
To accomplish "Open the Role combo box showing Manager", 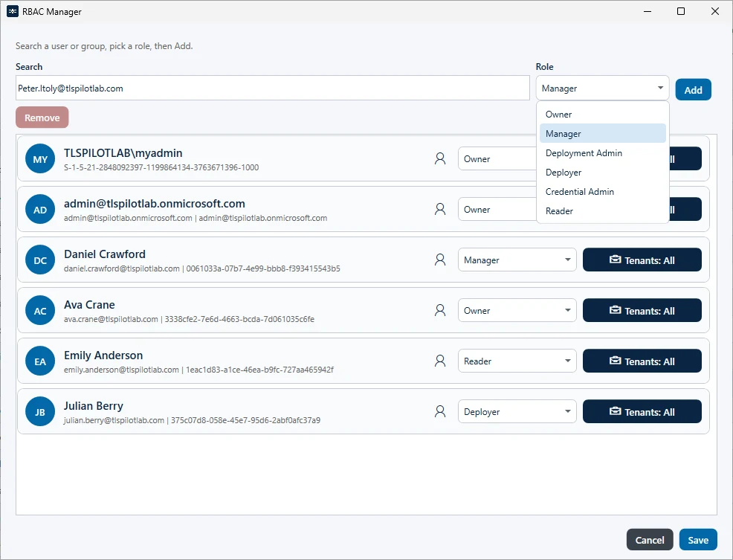I will pos(602,88).
